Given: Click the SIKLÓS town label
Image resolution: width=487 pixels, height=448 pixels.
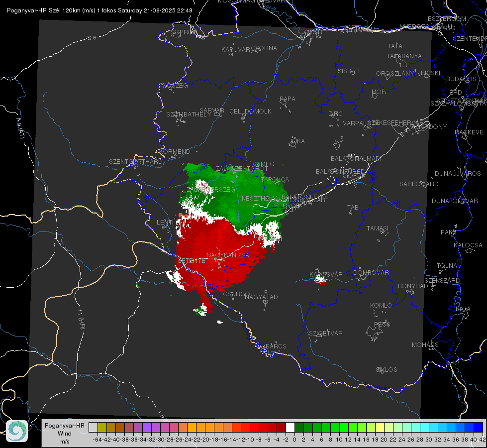Looking at the screenshot, I should pos(387,370).
